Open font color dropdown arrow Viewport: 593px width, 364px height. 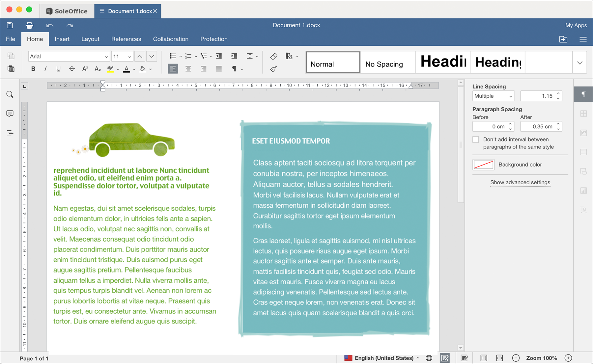click(134, 69)
